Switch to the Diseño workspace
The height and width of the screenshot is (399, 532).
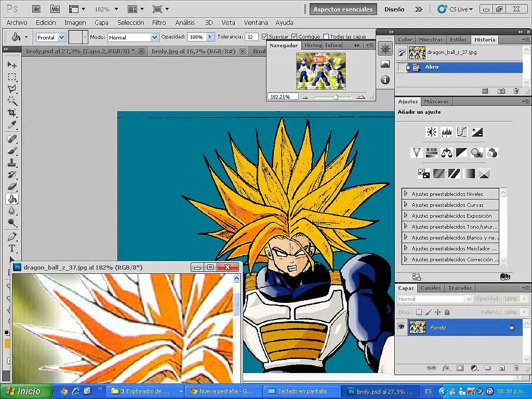[x=394, y=9]
